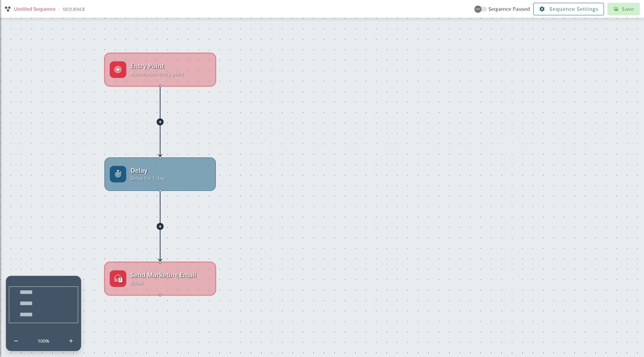This screenshot has width=644, height=357.
Task: Add step between Entry Point and Delay
Action: pyautogui.click(x=160, y=122)
